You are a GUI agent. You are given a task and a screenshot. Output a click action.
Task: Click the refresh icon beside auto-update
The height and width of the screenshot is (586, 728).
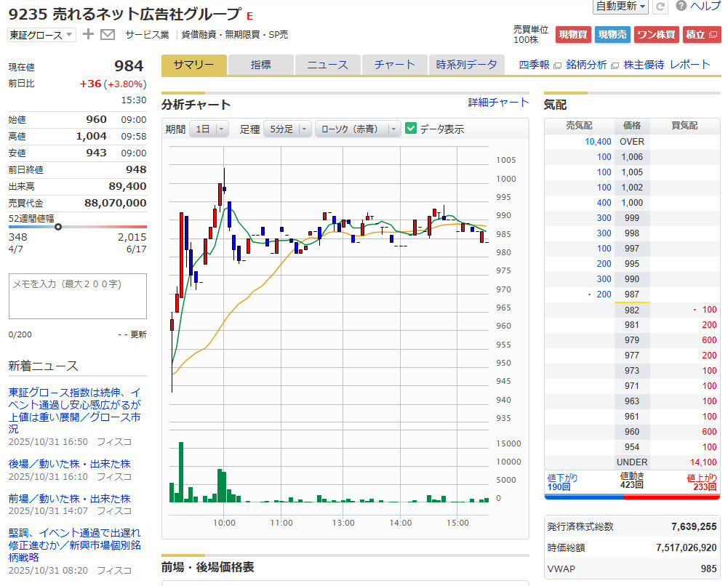pos(660,7)
